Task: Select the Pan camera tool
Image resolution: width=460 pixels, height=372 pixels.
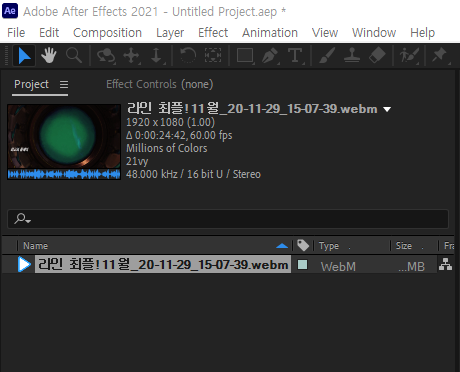Action: 131,55
